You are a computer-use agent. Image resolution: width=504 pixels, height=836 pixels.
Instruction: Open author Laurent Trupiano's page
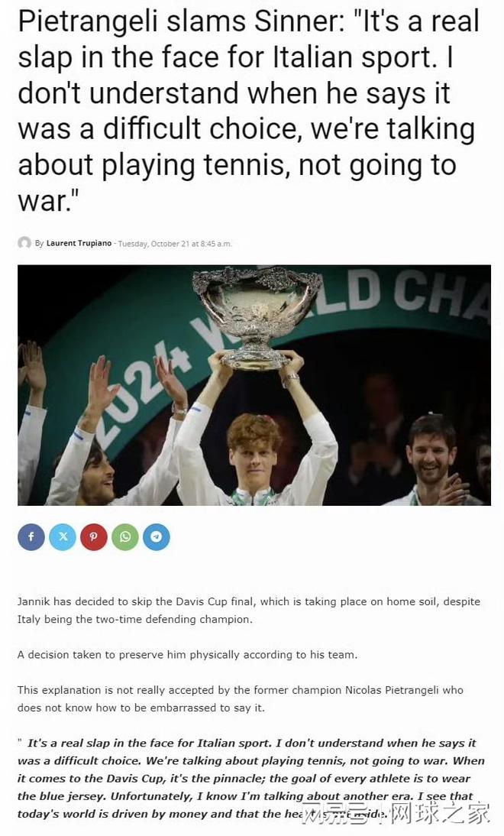[79, 243]
